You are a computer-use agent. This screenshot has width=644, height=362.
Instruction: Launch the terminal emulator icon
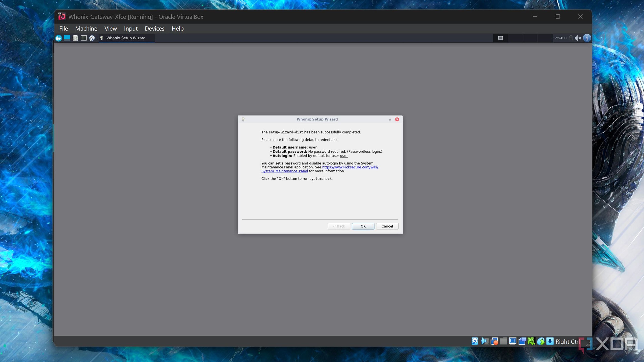84,38
